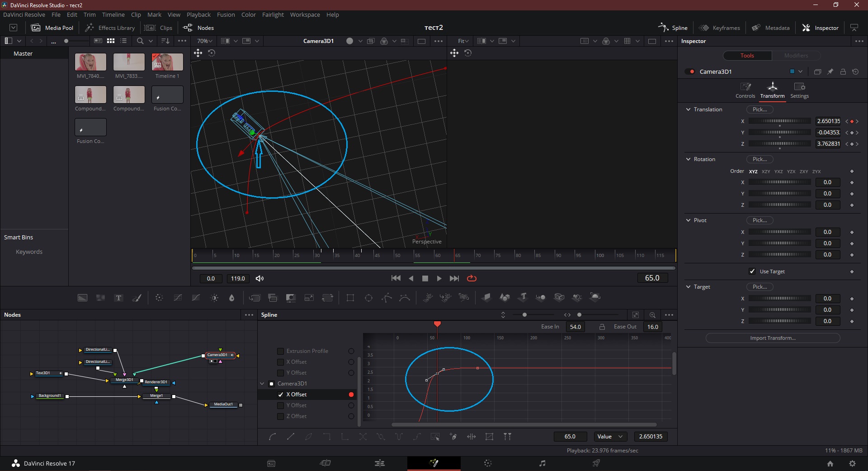Add an Ellipse mask tool

point(368,298)
